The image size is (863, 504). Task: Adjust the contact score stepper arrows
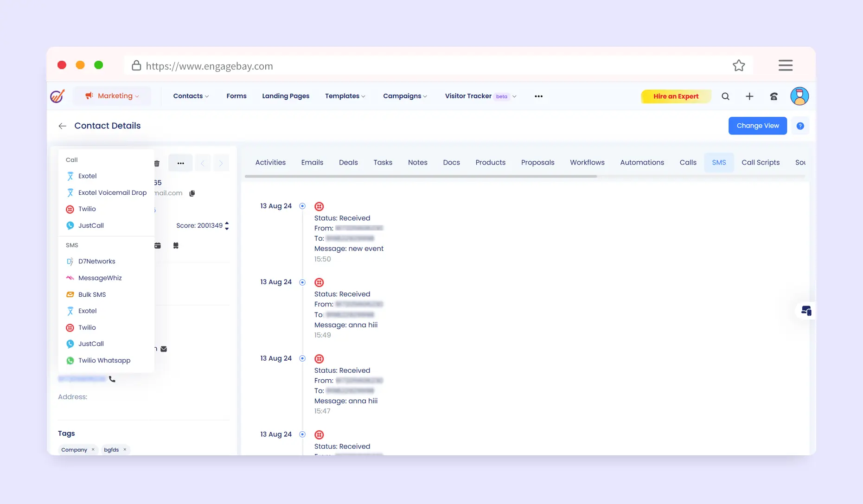pos(227,226)
